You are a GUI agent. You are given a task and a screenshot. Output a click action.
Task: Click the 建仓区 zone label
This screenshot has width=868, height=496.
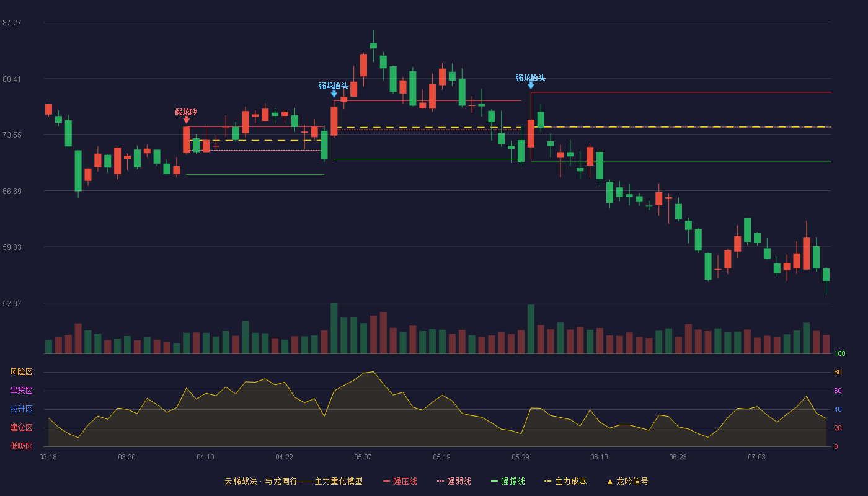click(21, 428)
